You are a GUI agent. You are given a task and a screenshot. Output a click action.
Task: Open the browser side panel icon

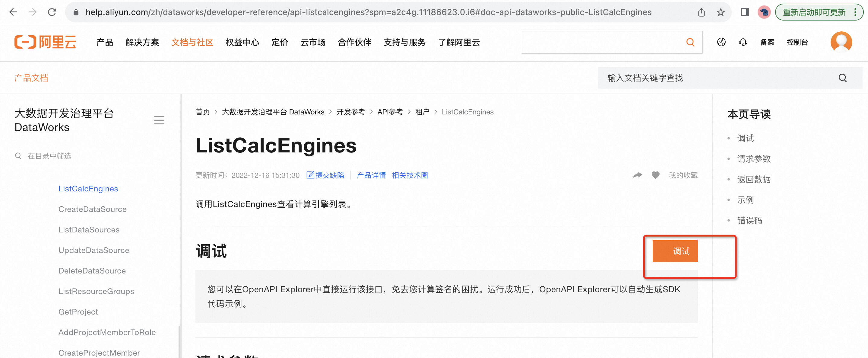[x=745, y=12]
